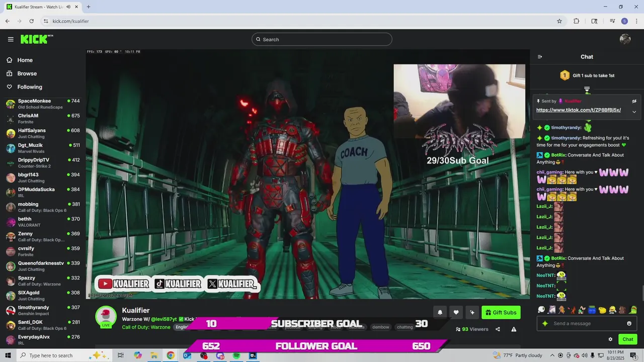The image size is (644, 362).
Task: Expand the gift leaderboard arrow
Action: click(x=587, y=89)
